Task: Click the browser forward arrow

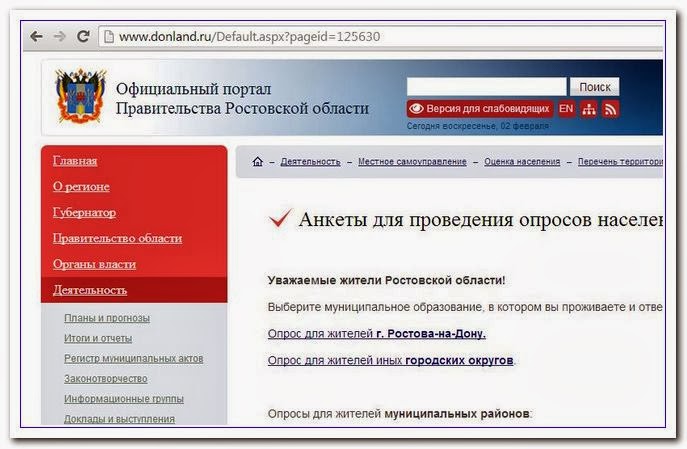Action: (x=59, y=36)
